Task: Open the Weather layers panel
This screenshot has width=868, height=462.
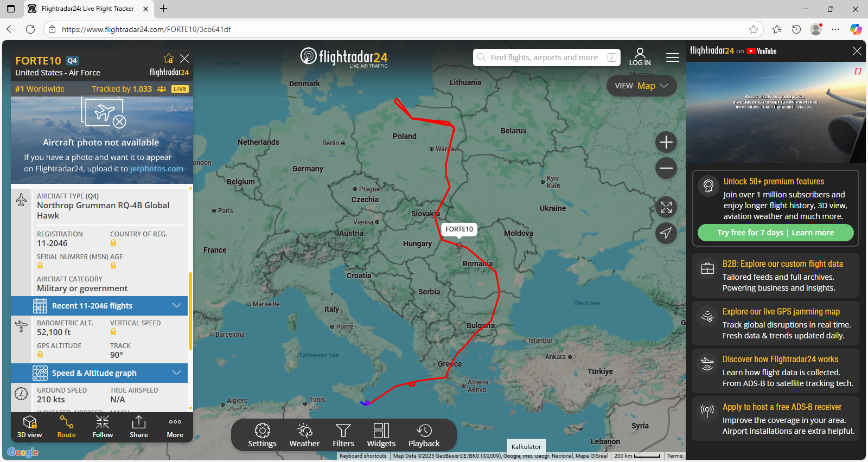Action: (x=304, y=435)
